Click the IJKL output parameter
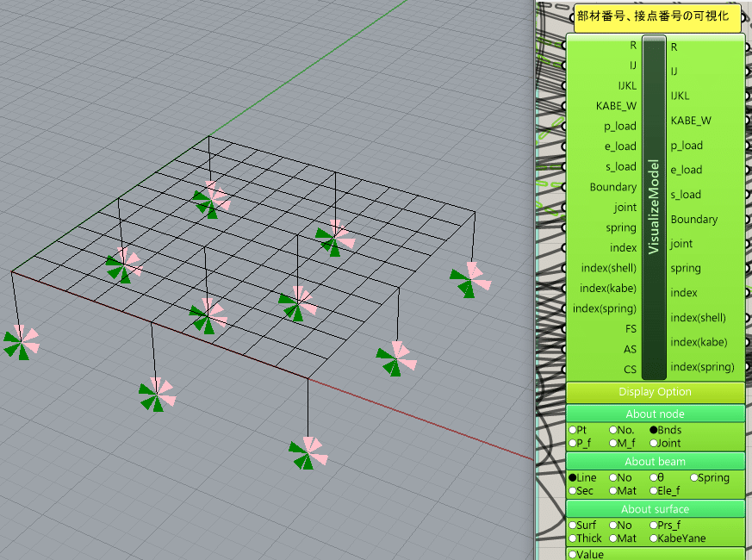 (680, 96)
